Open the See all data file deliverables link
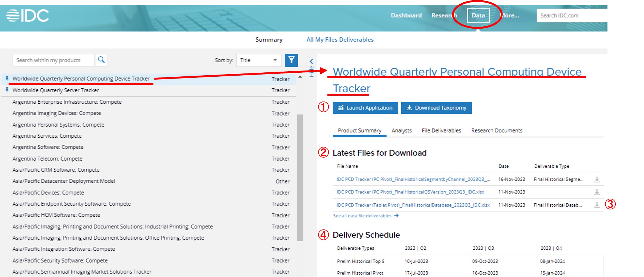This screenshot has width=644, height=277. coord(366,216)
